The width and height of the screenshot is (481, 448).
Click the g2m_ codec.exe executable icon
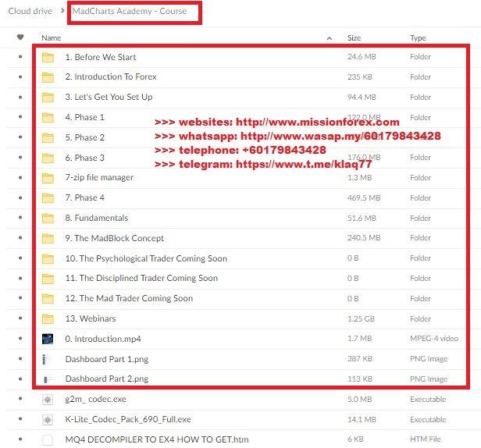(x=48, y=399)
